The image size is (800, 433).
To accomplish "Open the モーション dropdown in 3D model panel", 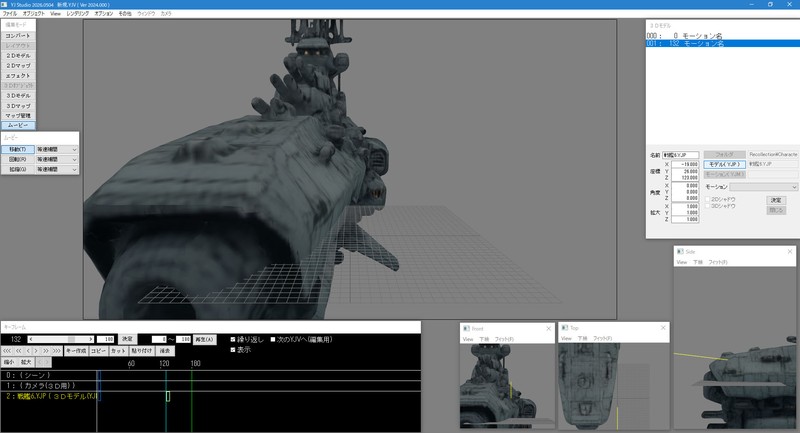I will tap(764, 187).
